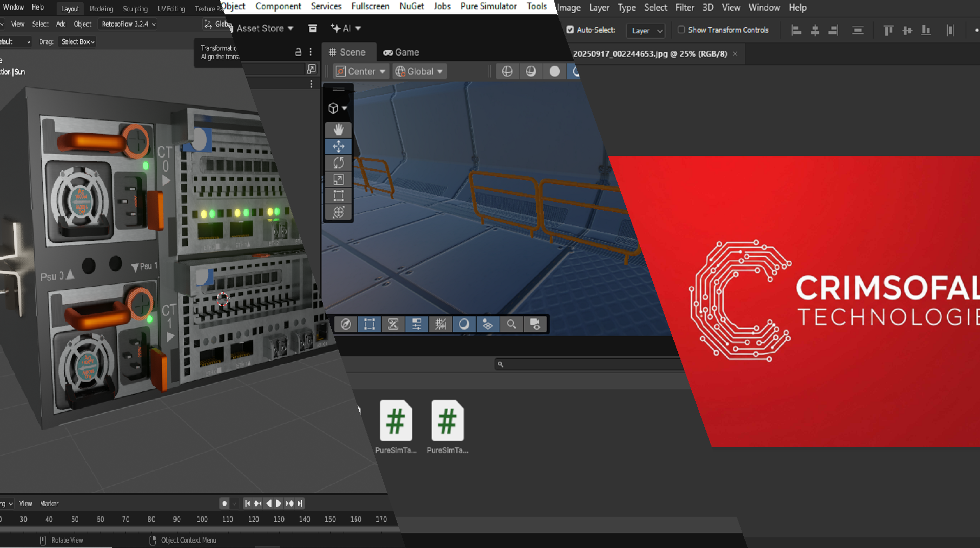
Task: Align left edges in Photoshop options bar
Action: 796,30
